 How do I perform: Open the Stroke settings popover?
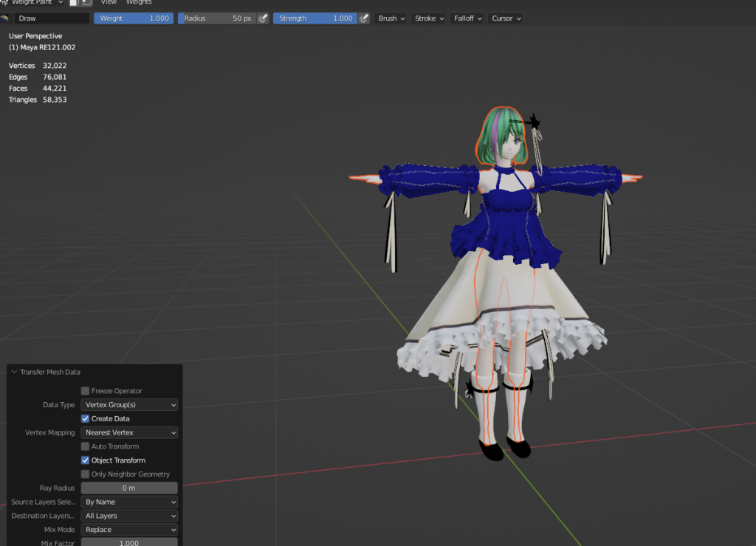pyautogui.click(x=429, y=18)
